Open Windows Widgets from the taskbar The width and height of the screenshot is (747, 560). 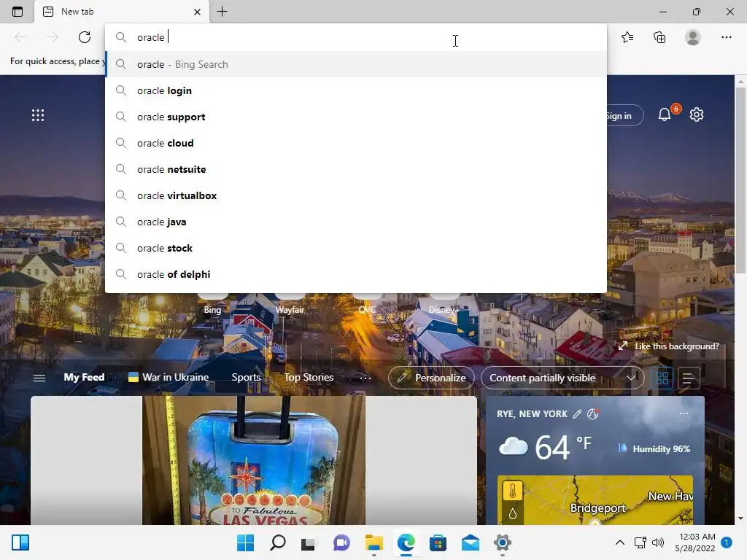click(x=20, y=542)
